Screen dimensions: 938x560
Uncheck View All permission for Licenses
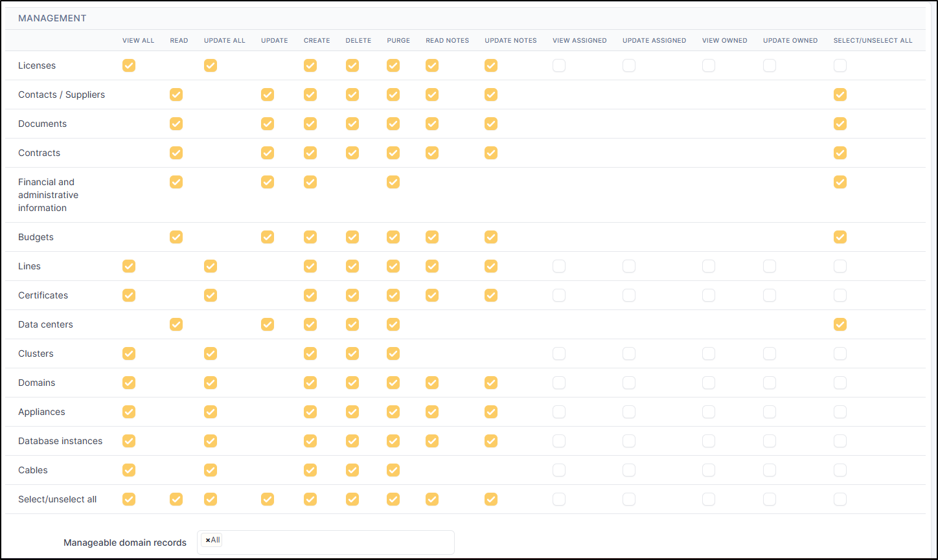coord(129,65)
